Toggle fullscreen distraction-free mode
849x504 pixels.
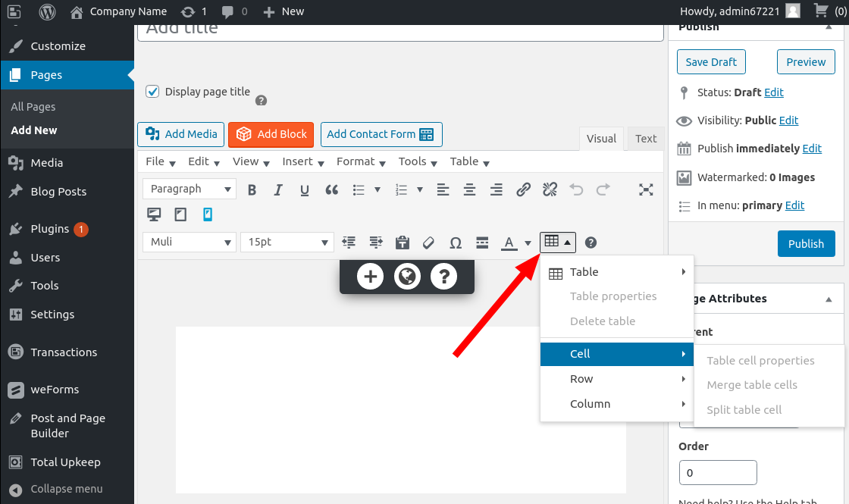point(645,189)
